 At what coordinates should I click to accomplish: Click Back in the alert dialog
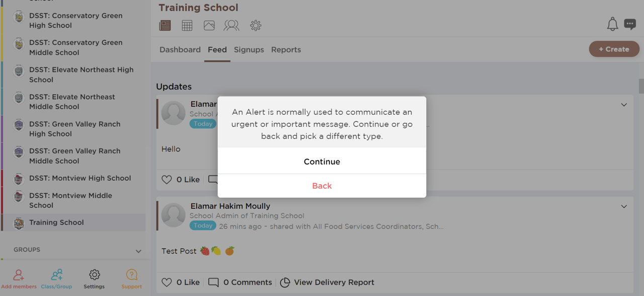coord(322,186)
